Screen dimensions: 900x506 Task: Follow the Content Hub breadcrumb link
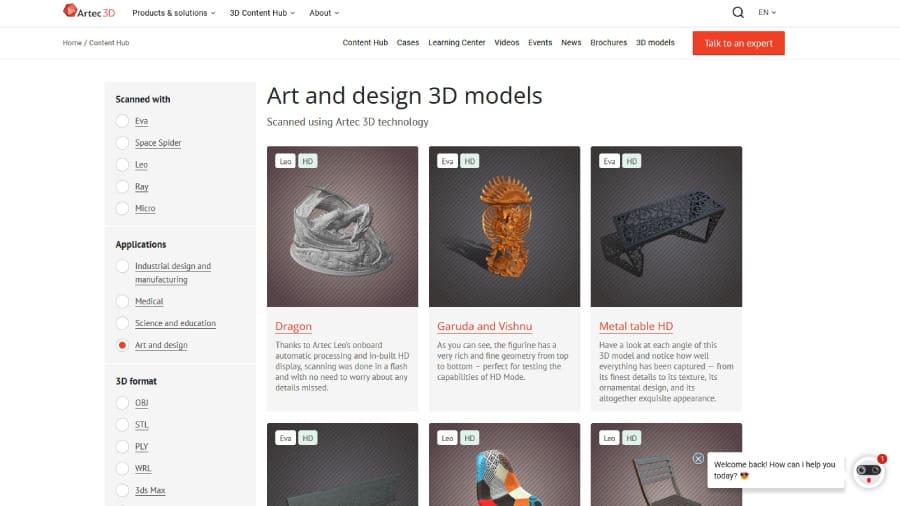pyautogui.click(x=109, y=43)
